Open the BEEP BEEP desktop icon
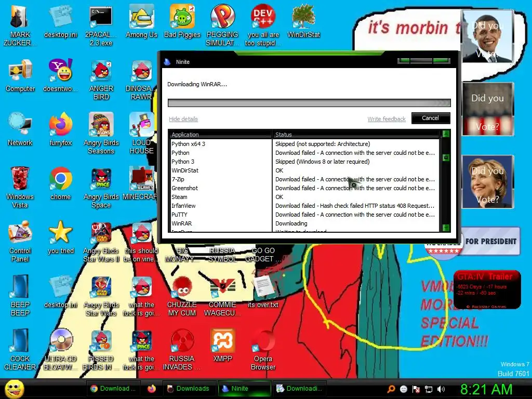The height and width of the screenshot is (399, 532). click(20, 296)
